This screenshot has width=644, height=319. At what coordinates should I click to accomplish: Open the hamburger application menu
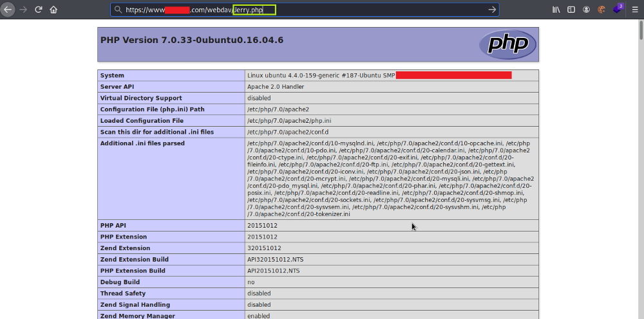pyautogui.click(x=635, y=10)
